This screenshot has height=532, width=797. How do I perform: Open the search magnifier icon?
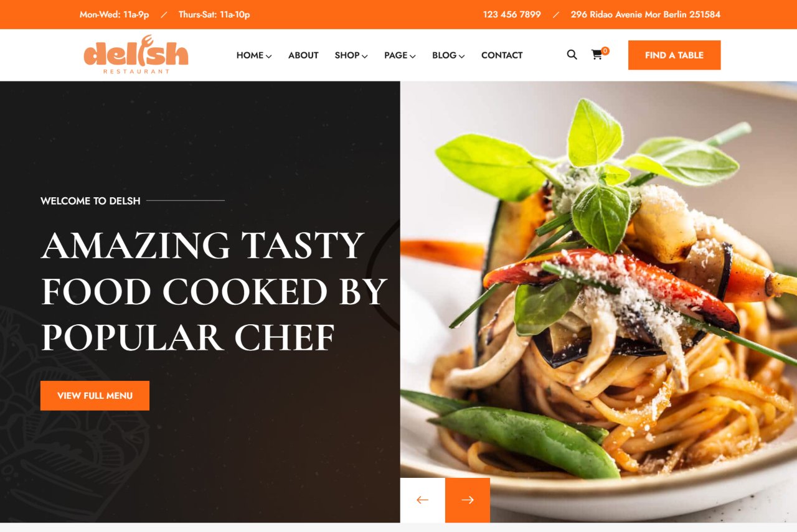[x=572, y=55]
